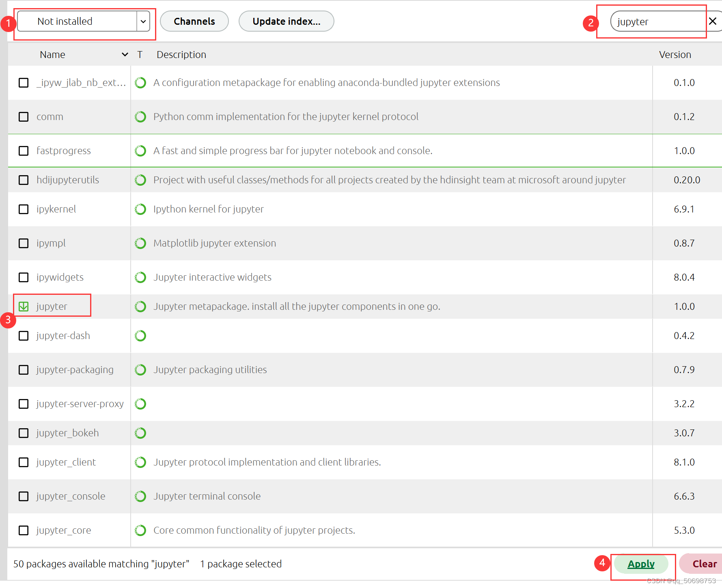722x588 pixels.
Task: Open the Channels dialog
Action: (194, 21)
